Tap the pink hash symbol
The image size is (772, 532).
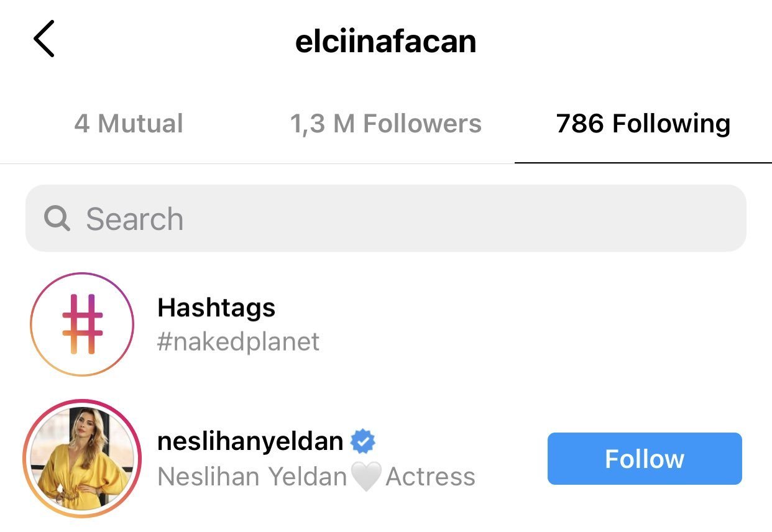(x=82, y=324)
